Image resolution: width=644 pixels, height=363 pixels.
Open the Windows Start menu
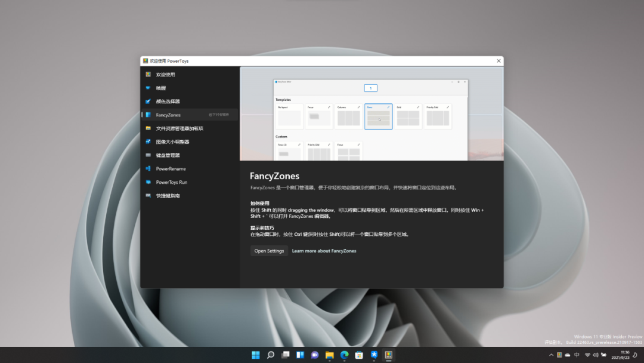tap(256, 355)
